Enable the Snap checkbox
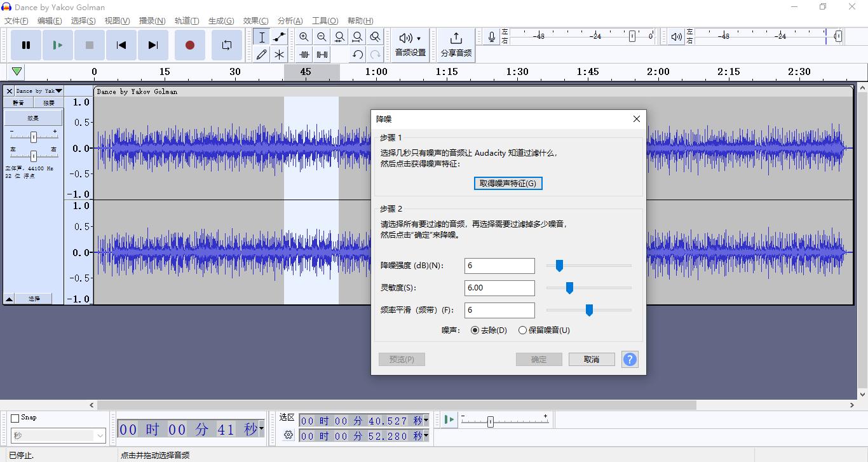The width and height of the screenshot is (868, 462). click(x=13, y=417)
